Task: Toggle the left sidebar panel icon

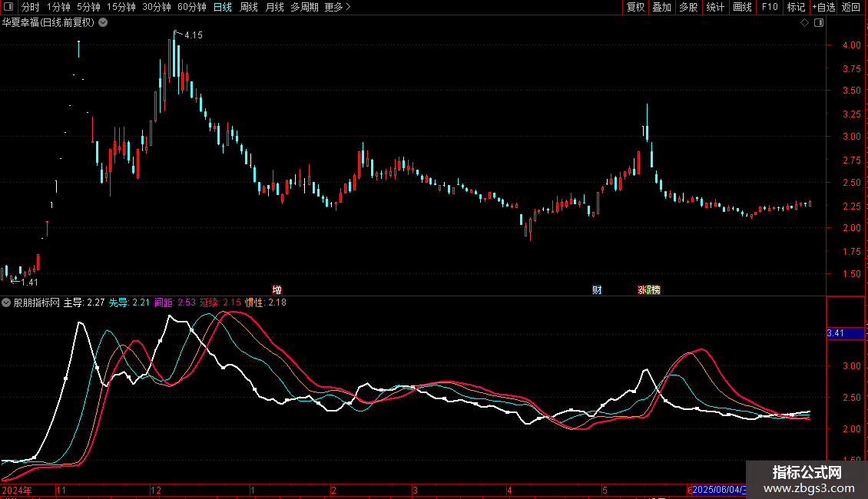Action: pyautogui.click(x=8, y=7)
